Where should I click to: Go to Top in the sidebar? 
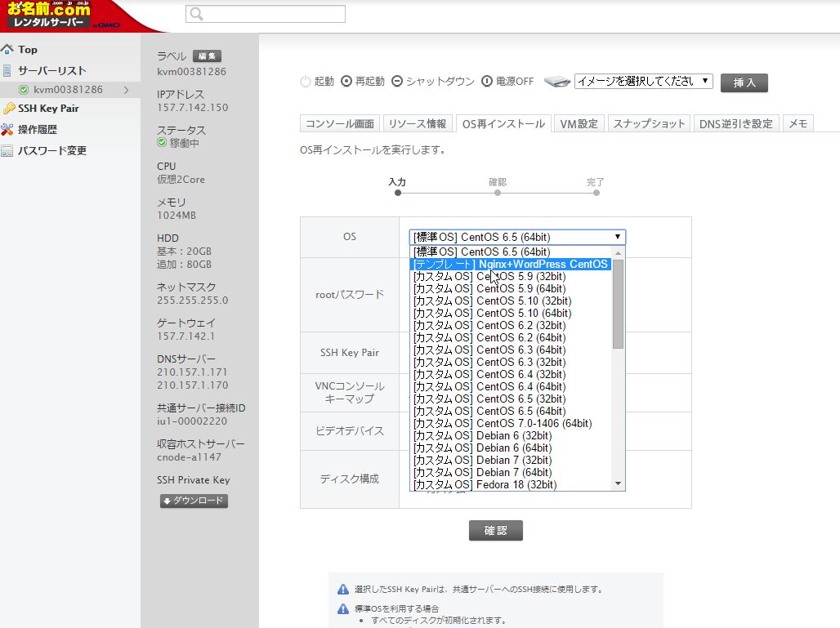tap(28, 50)
